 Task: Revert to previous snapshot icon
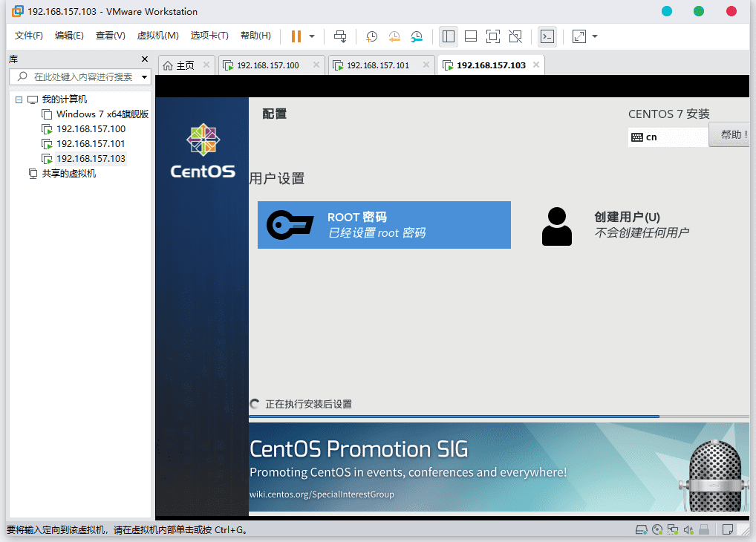pyautogui.click(x=394, y=36)
